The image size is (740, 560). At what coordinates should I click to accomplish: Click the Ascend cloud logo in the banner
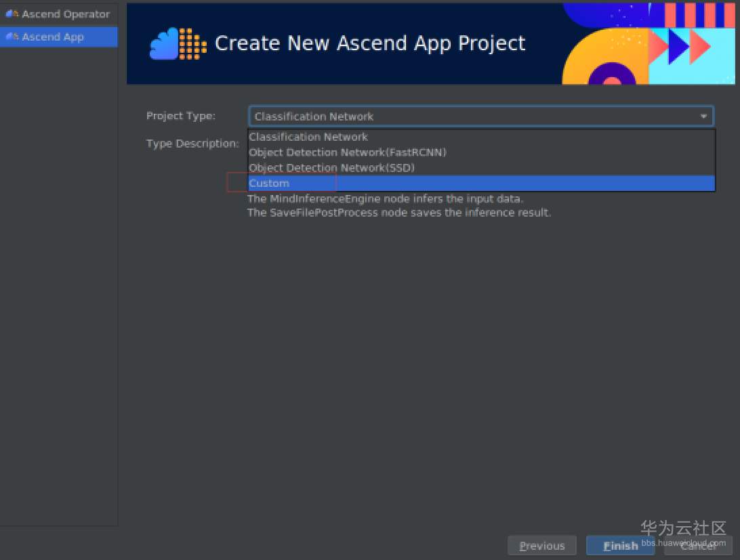(178, 44)
